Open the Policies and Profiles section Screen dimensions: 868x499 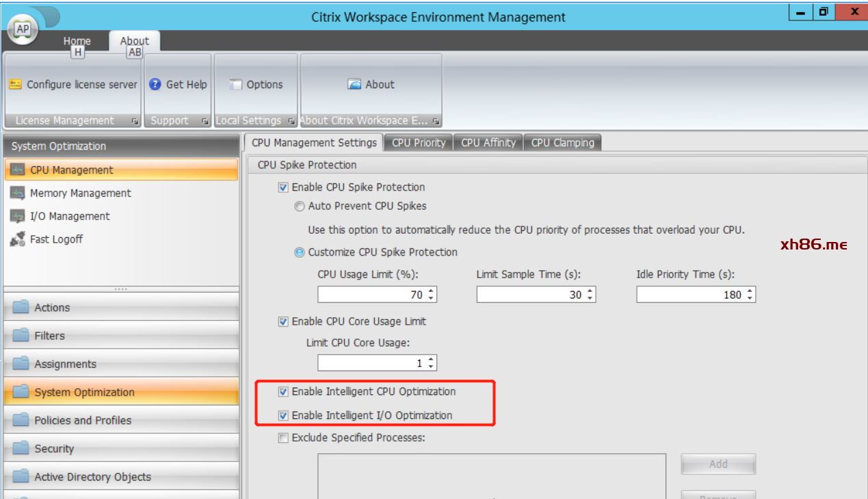pos(83,420)
